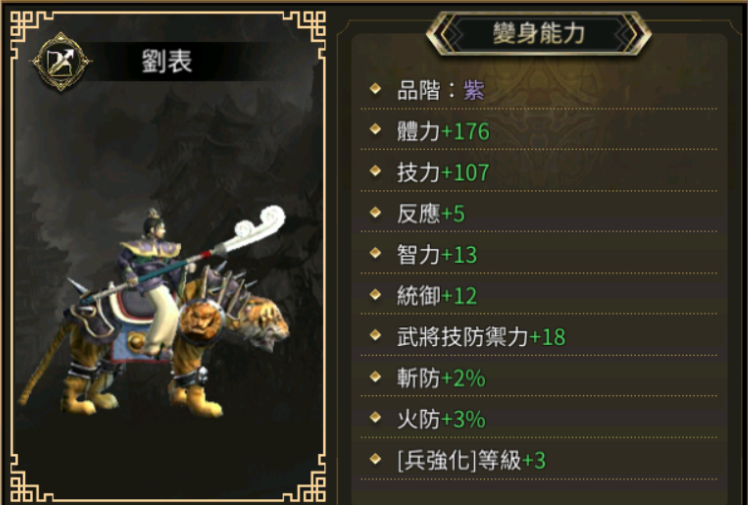The height and width of the screenshot is (512, 749).
Task: Click the 技力+107 value text
Action: 443,172
